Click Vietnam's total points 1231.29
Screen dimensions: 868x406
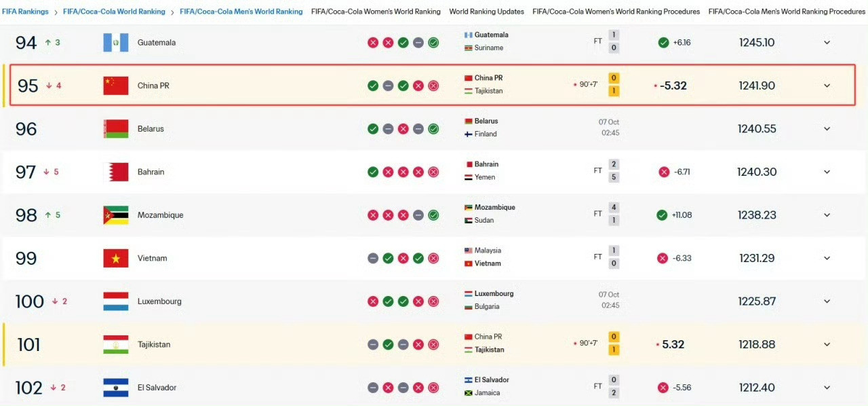click(757, 258)
